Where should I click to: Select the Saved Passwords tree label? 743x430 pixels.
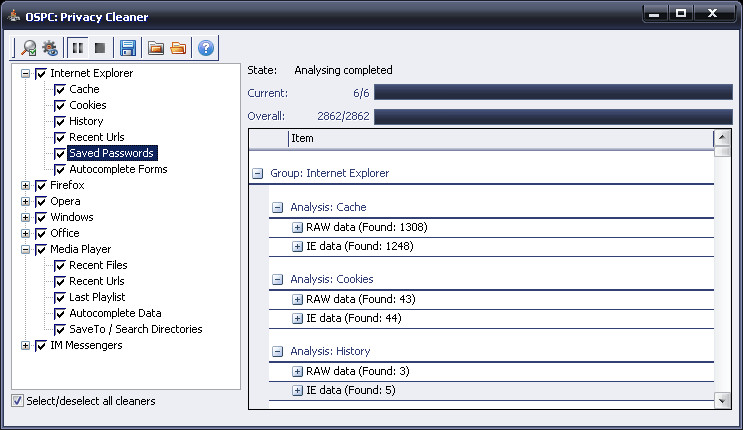(x=112, y=153)
